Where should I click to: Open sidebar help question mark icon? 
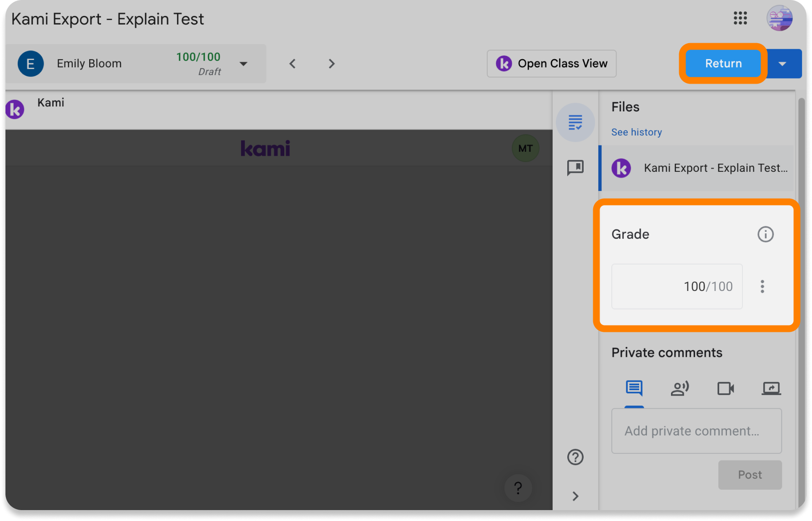pos(575,457)
